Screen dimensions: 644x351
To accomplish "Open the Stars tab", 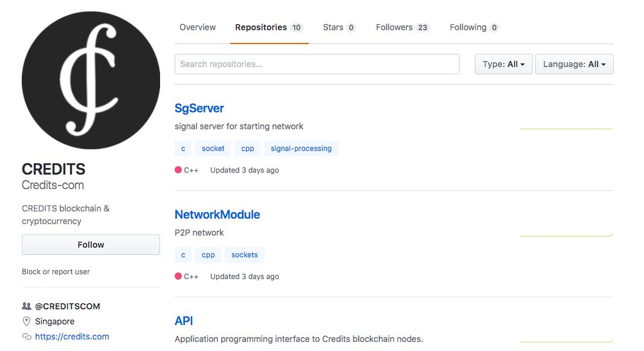I will click(339, 27).
